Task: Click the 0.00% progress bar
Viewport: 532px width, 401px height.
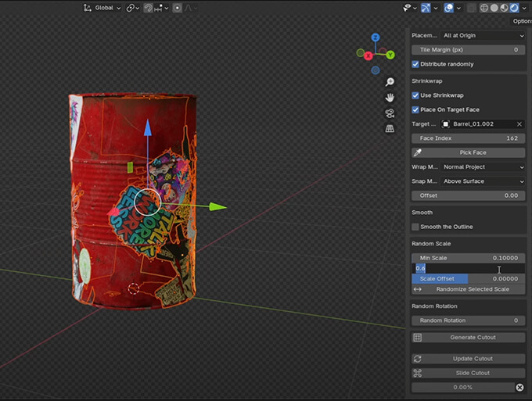Action: pos(463,387)
